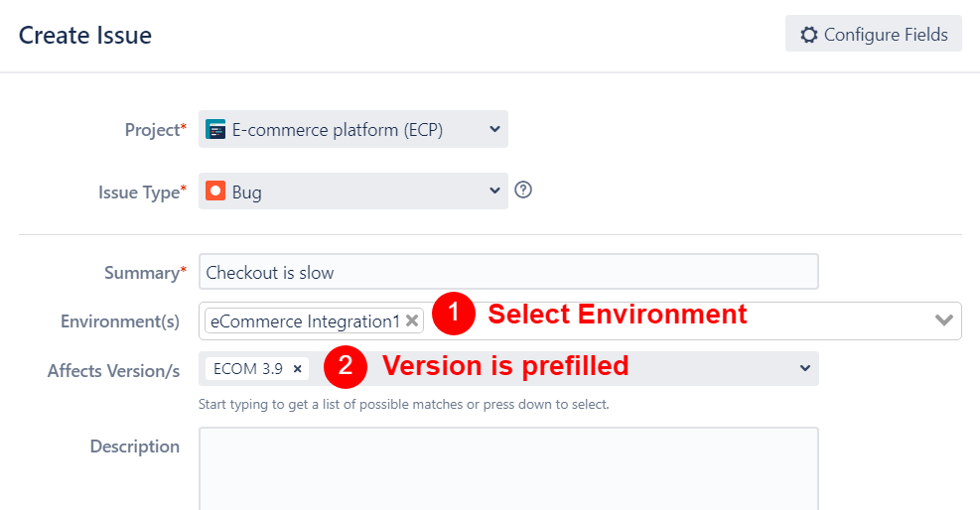Click the Environment(s) field label
980x510 pixels.
(119, 321)
